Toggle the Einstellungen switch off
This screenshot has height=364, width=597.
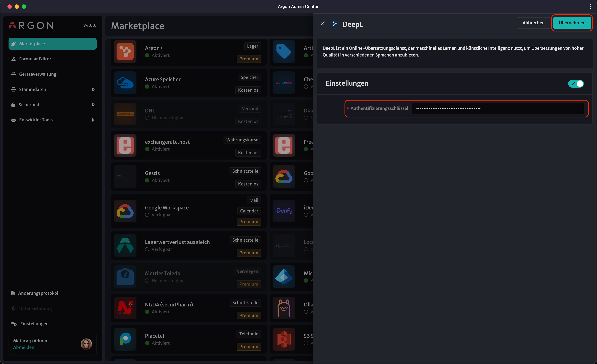click(576, 83)
